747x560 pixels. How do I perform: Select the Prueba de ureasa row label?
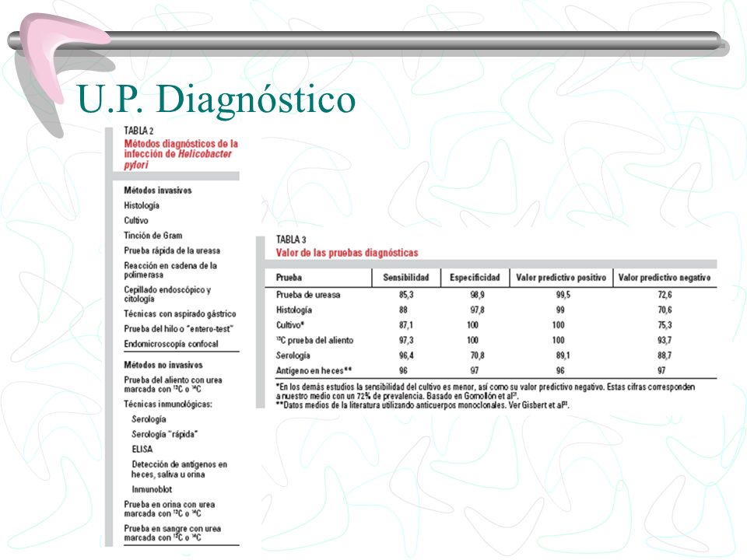click(x=308, y=295)
